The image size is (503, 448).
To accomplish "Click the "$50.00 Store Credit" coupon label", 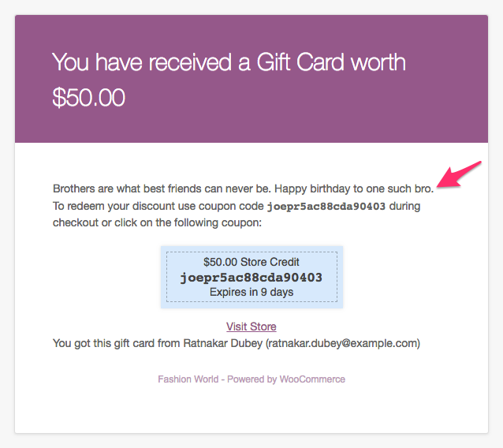I will pyautogui.click(x=251, y=262).
